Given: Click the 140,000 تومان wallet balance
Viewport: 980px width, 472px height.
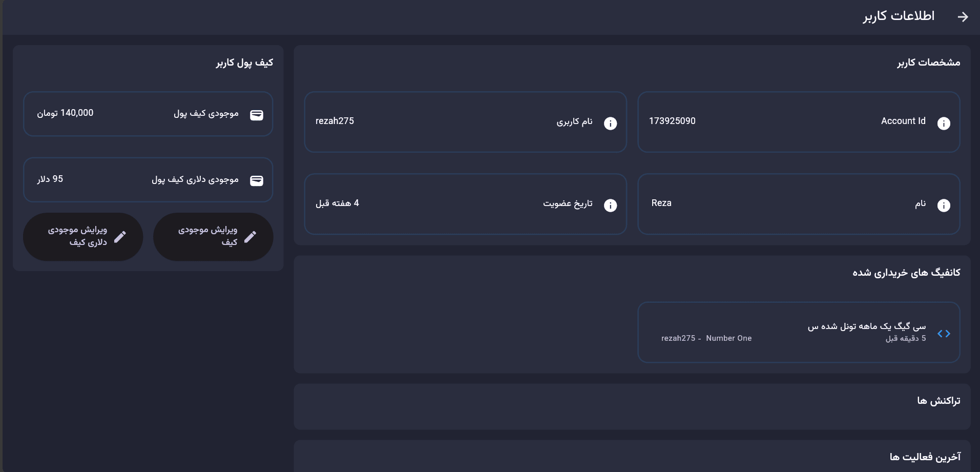Looking at the screenshot, I should (x=65, y=113).
